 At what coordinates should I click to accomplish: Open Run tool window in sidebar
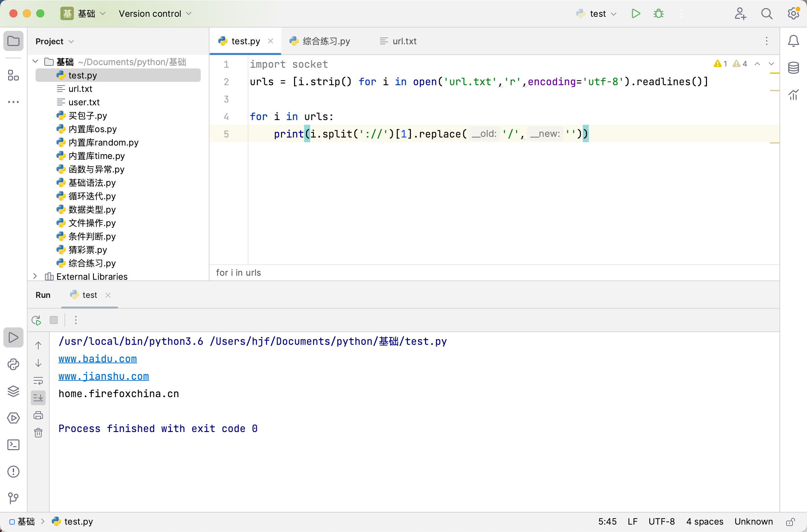click(13, 337)
